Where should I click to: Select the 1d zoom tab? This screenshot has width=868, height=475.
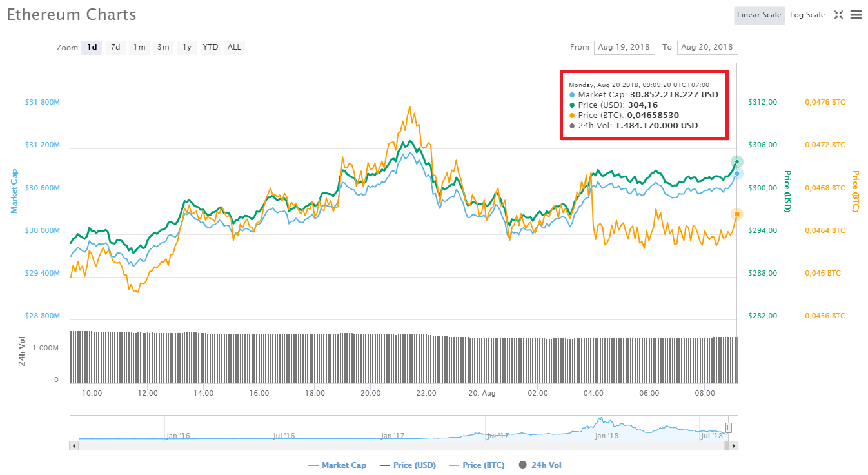tap(91, 46)
